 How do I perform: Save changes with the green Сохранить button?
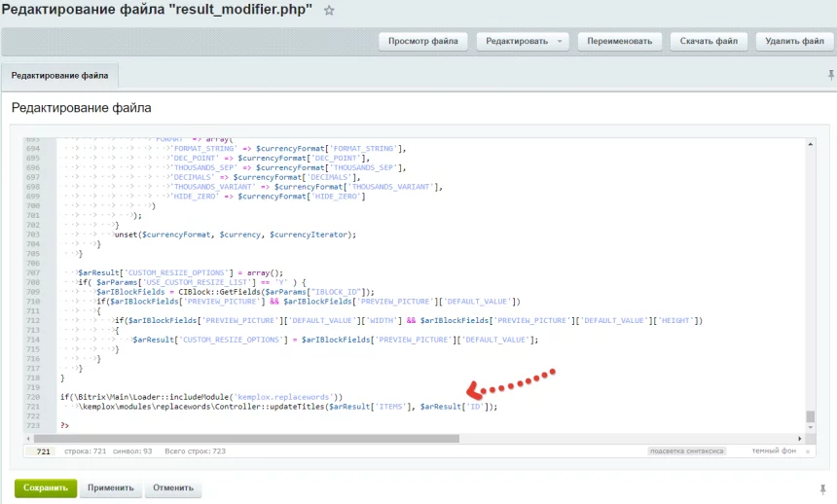[45, 487]
